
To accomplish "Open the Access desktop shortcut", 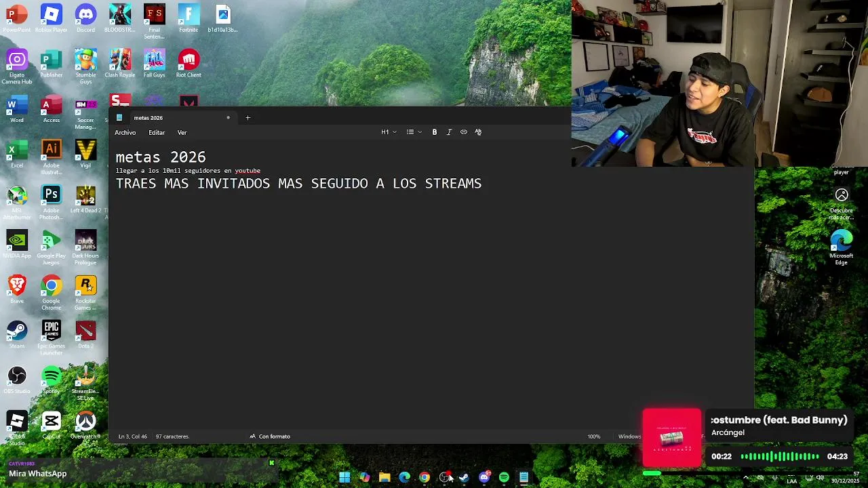I will (x=52, y=109).
